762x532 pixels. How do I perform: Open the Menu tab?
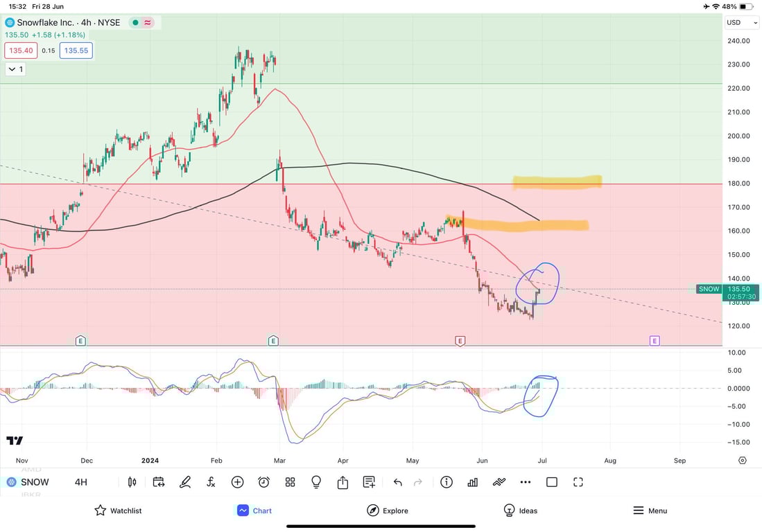650,511
